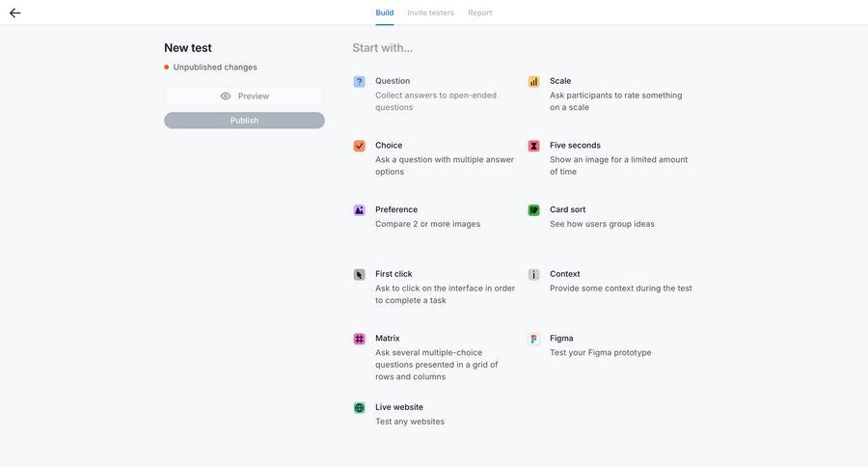Screen dimensions: 868x467
Task: Select the Five seconds hourglass icon
Action: 533,146
